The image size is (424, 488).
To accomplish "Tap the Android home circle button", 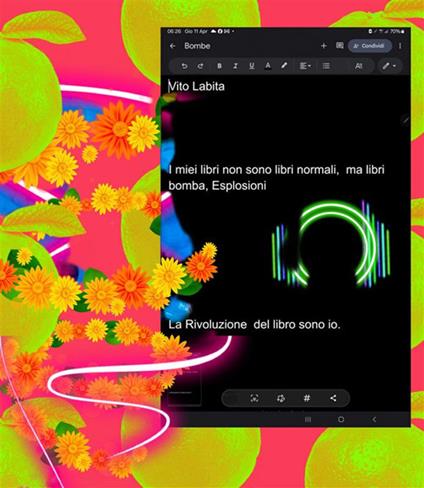I will point(341,419).
